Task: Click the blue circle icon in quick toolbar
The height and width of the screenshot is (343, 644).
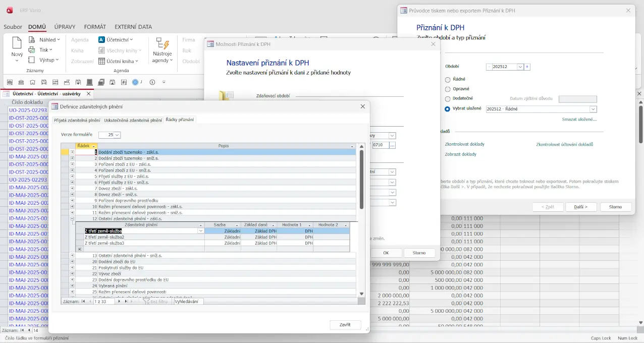Action: pos(135,82)
